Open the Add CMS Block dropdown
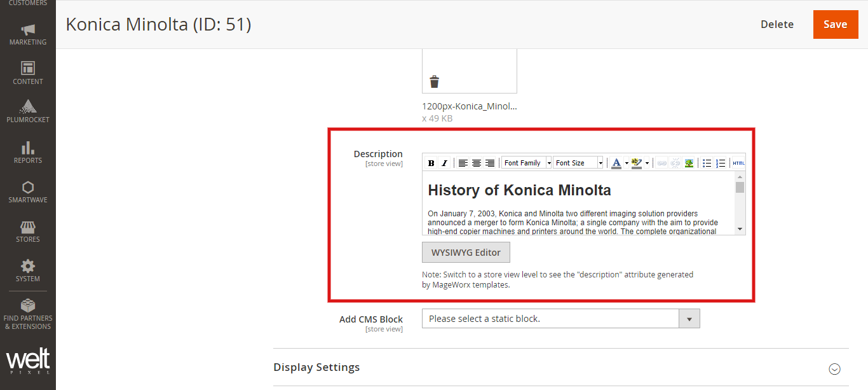The width and height of the screenshot is (868, 390). point(561,319)
